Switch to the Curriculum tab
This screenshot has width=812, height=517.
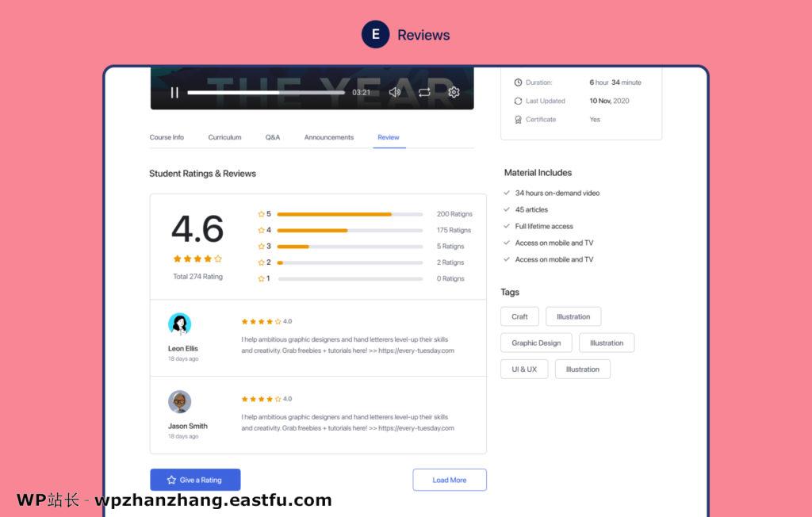click(224, 136)
